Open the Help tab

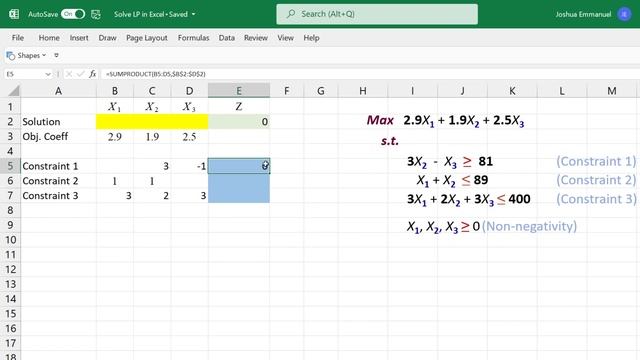[x=311, y=38]
